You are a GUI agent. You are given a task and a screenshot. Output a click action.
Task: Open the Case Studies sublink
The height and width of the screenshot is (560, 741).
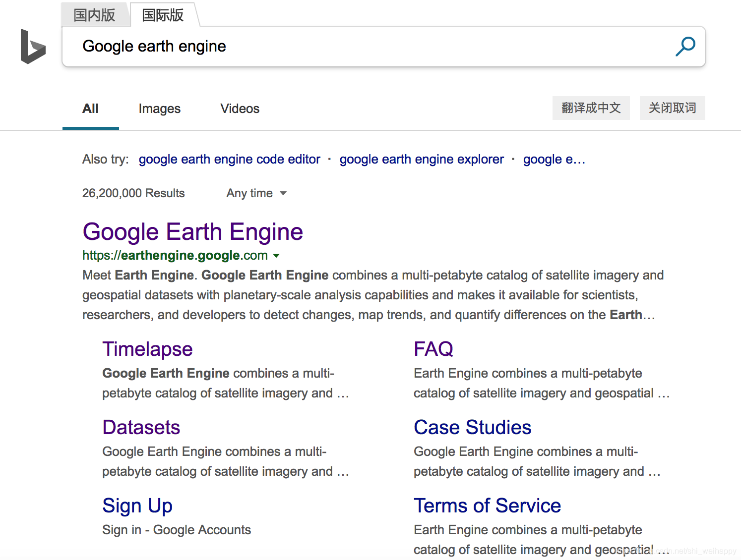tap(473, 428)
